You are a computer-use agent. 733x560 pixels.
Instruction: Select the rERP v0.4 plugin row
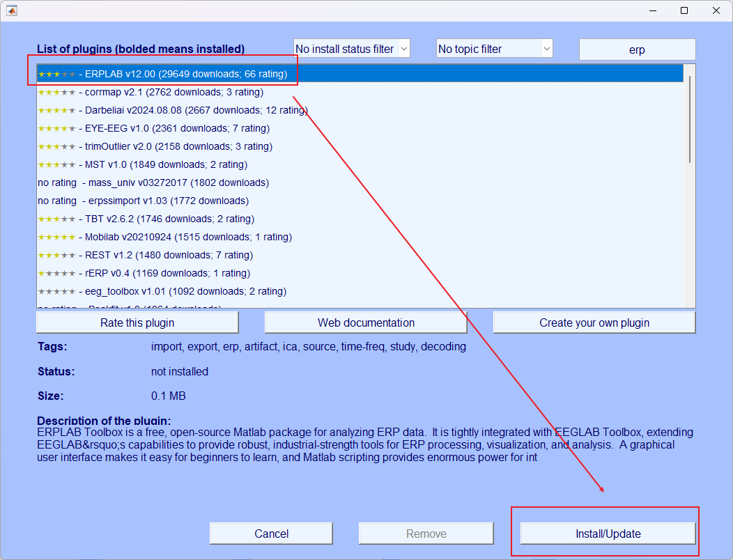(360, 274)
